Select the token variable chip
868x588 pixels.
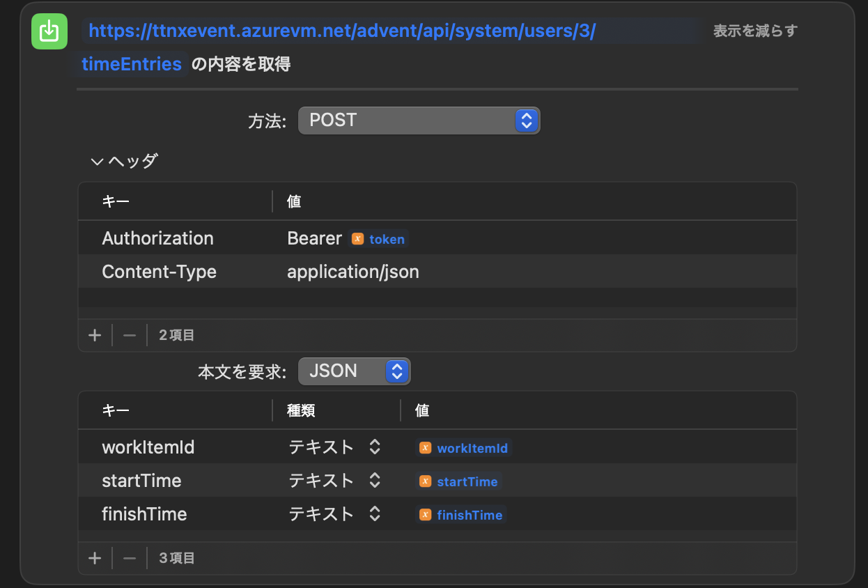pos(378,239)
